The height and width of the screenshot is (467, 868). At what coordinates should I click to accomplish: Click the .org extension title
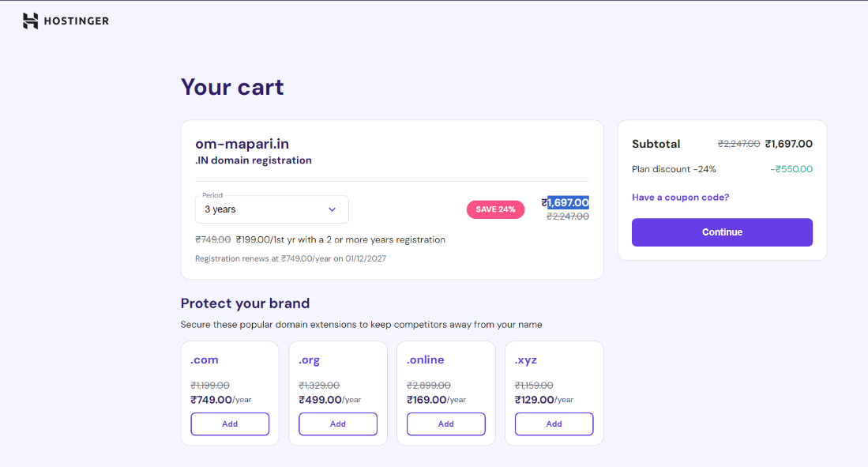(309, 360)
